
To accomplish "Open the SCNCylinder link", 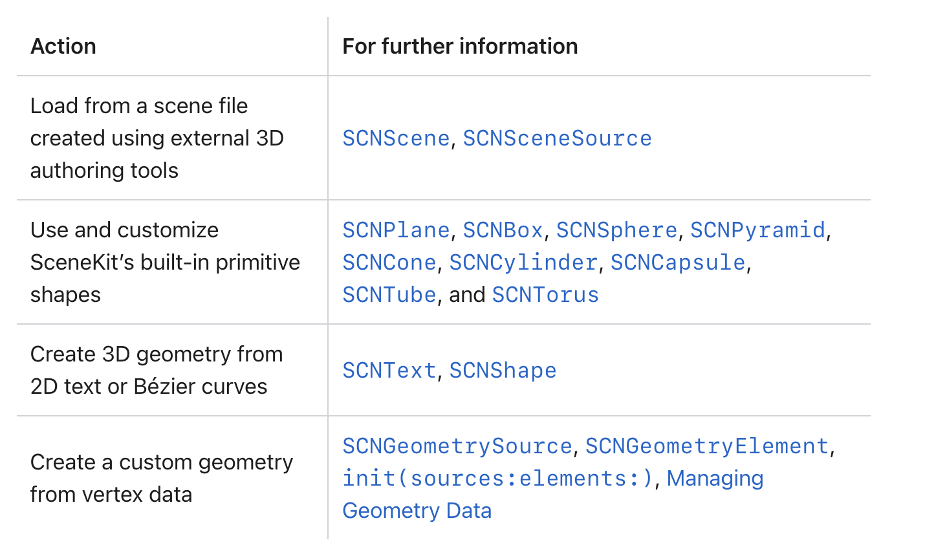I will (523, 263).
